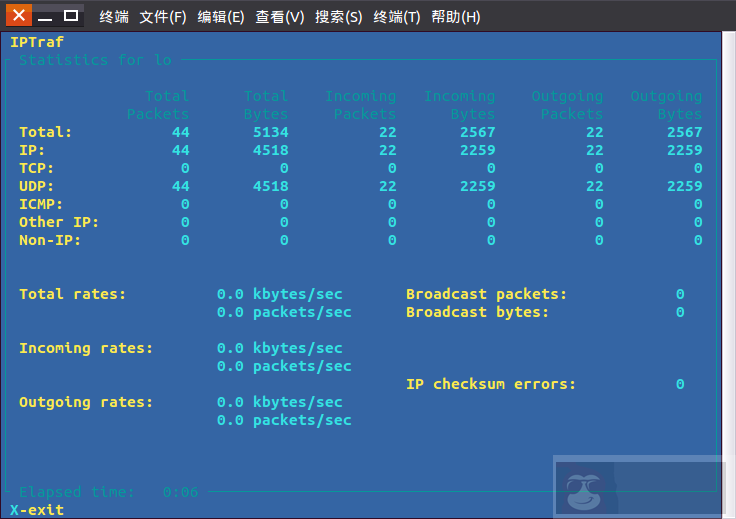Click UDP row outgoing bytes 2259
Image resolution: width=736 pixels, height=519 pixels.
coord(685,186)
